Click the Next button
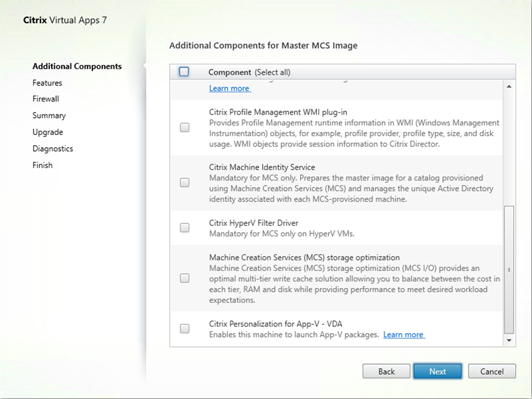 [438, 371]
